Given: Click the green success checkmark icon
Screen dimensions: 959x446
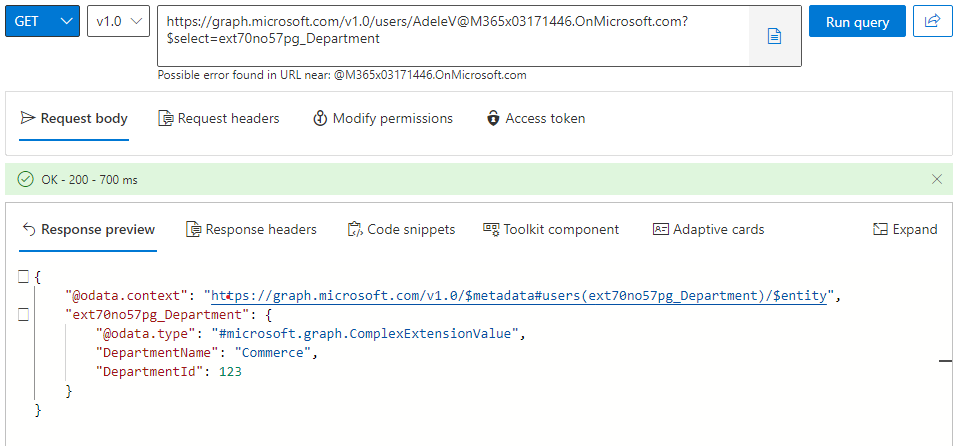Looking at the screenshot, I should (25, 179).
